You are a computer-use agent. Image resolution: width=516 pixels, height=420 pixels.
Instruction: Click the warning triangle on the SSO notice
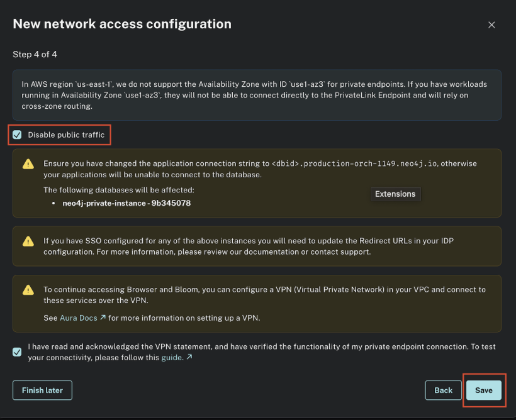(x=28, y=240)
